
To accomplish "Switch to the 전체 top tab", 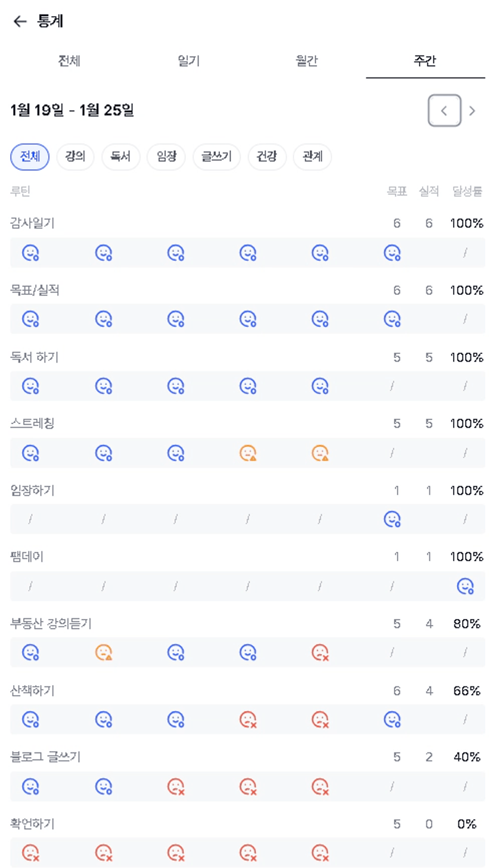I will [69, 61].
